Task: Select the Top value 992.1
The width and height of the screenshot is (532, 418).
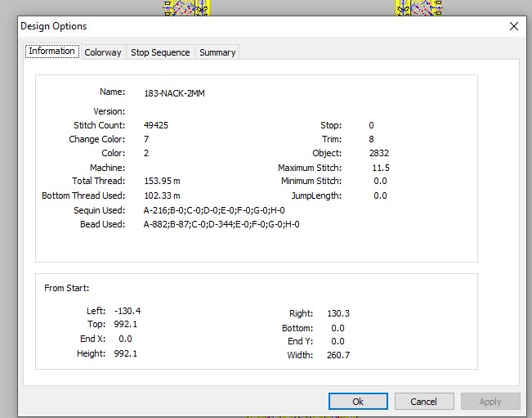Action: pyautogui.click(x=126, y=324)
